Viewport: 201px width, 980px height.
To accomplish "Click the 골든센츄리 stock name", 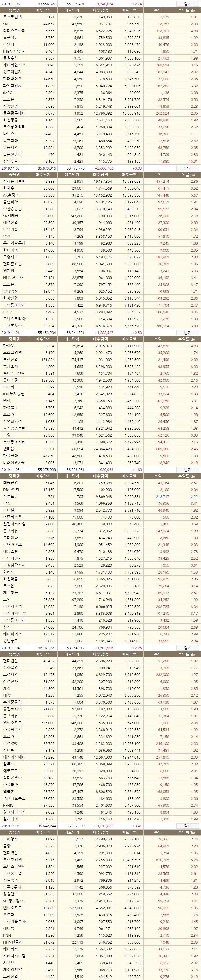I will click(x=13, y=154).
